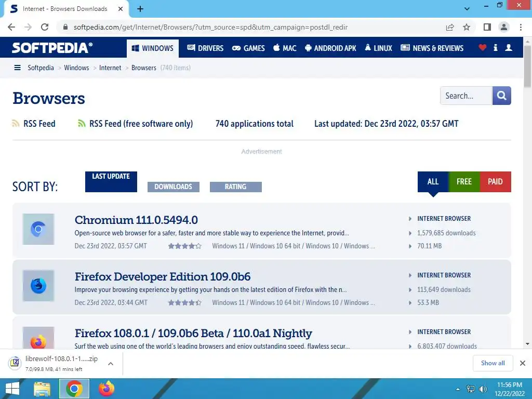This screenshot has height=399, width=532.
Task: Click the magnifier search button
Action: click(x=501, y=96)
